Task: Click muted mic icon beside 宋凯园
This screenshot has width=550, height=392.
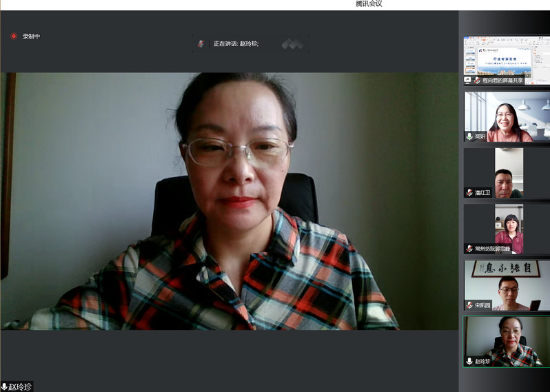Action: click(469, 305)
